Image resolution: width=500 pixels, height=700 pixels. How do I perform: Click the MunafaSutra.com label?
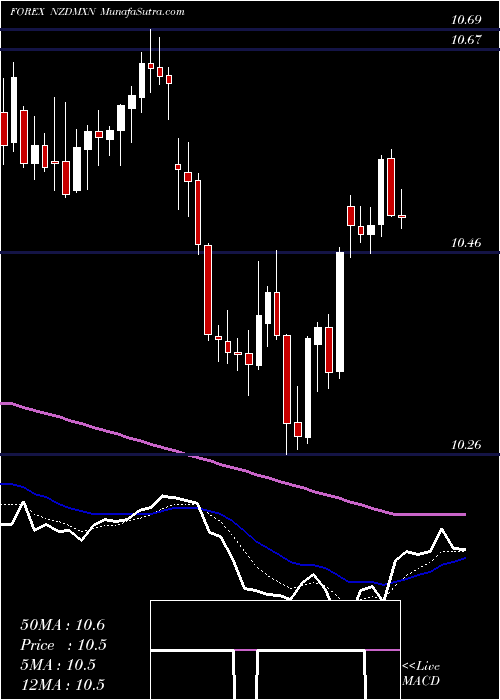tap(143, 12)
